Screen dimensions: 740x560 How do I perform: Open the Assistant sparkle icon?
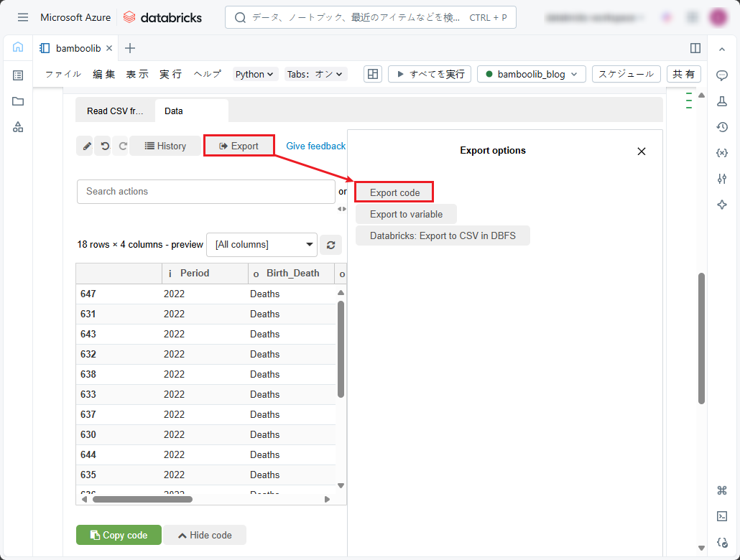click(x=722, y=205)
